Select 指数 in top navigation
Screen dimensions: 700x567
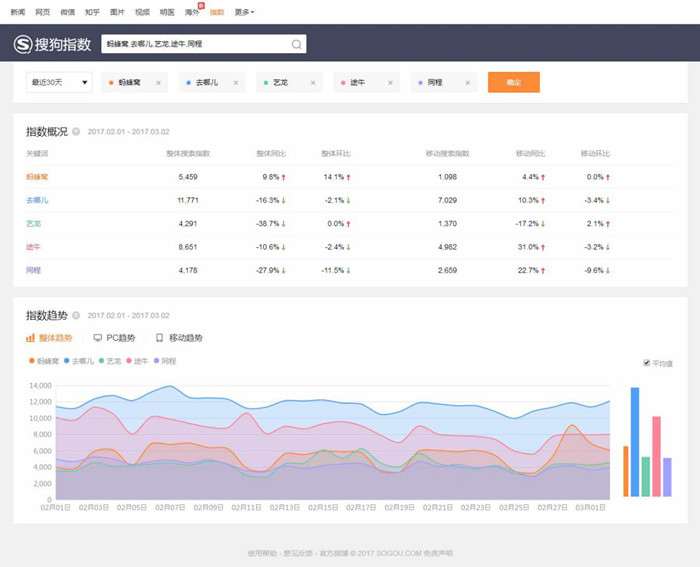tap(217, 13)
